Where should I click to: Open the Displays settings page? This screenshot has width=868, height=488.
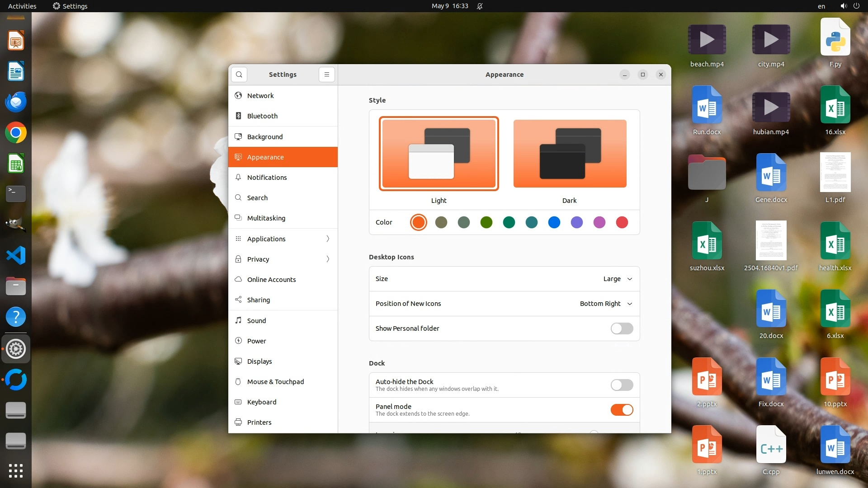point(259,361)
